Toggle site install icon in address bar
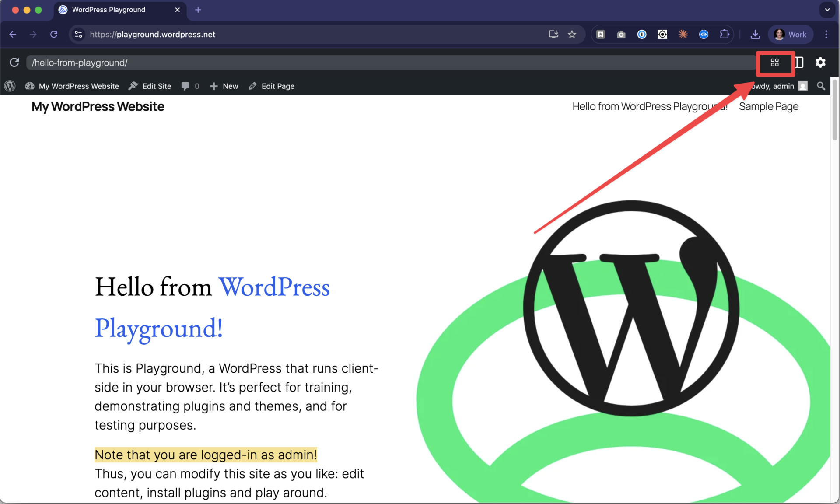The image size is (840, 504). point(553,34)
